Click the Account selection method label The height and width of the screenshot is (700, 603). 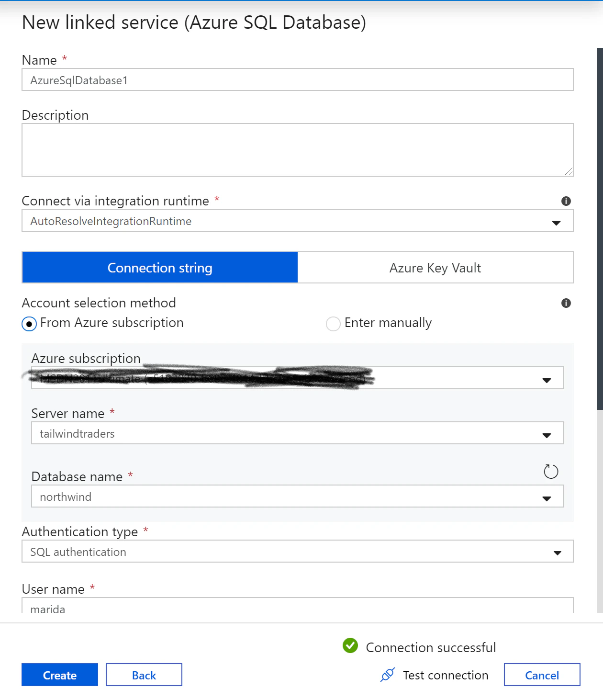click(x=99, y=303)
